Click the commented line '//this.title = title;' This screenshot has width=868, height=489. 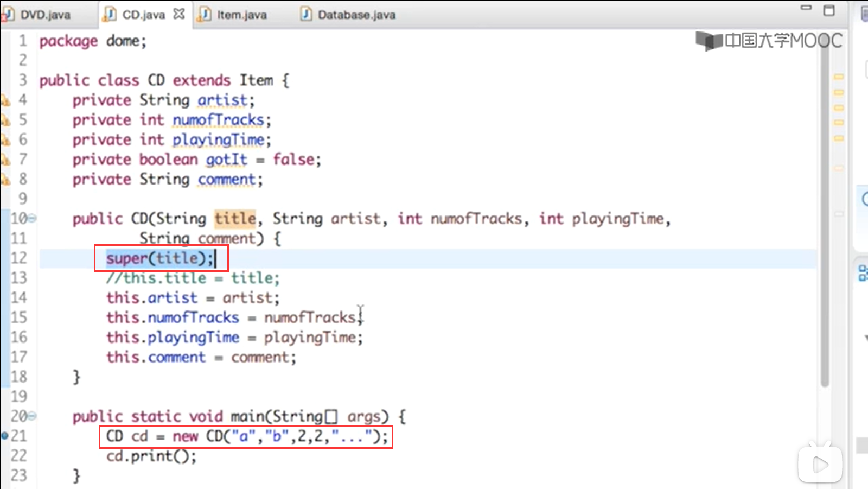(x=193, y=278)
